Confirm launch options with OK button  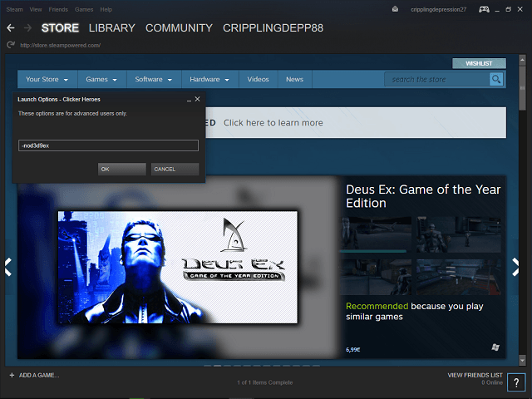[122, 169]
